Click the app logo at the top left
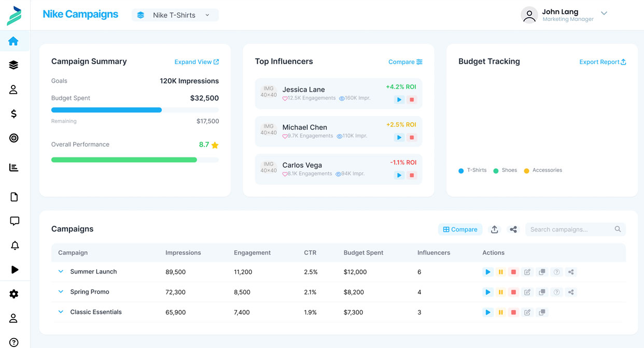Screen dimensions: 644x348 [14, 16]
